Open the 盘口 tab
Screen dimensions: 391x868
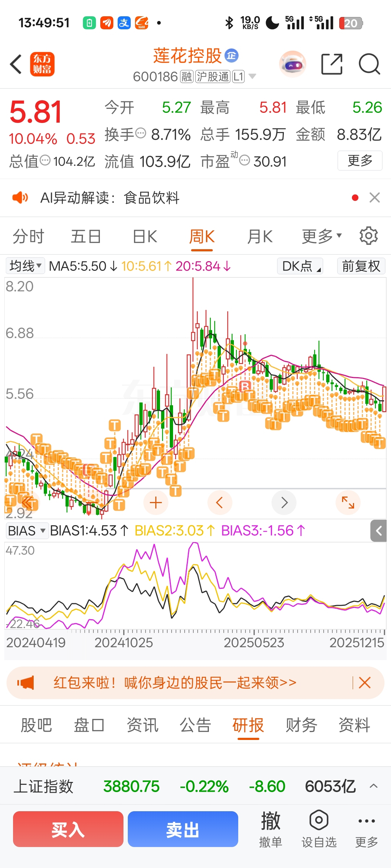click(89, 725)
